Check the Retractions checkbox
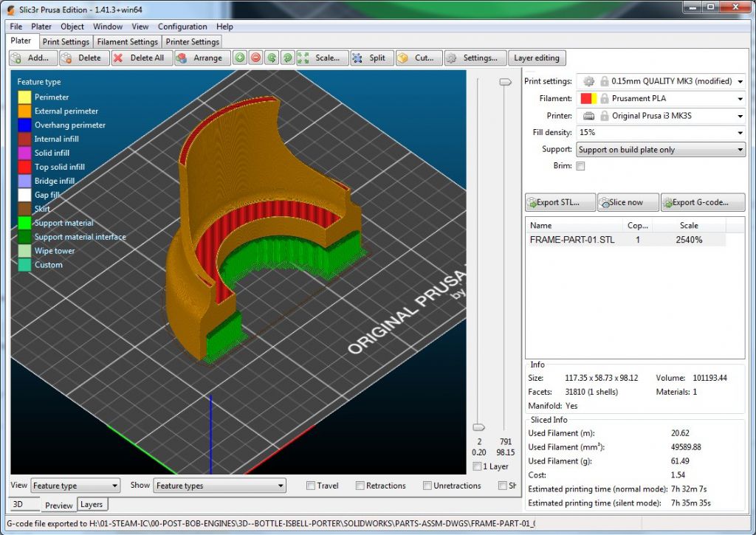The height and width of the screenshot is (535, 756). coord(360,486)
